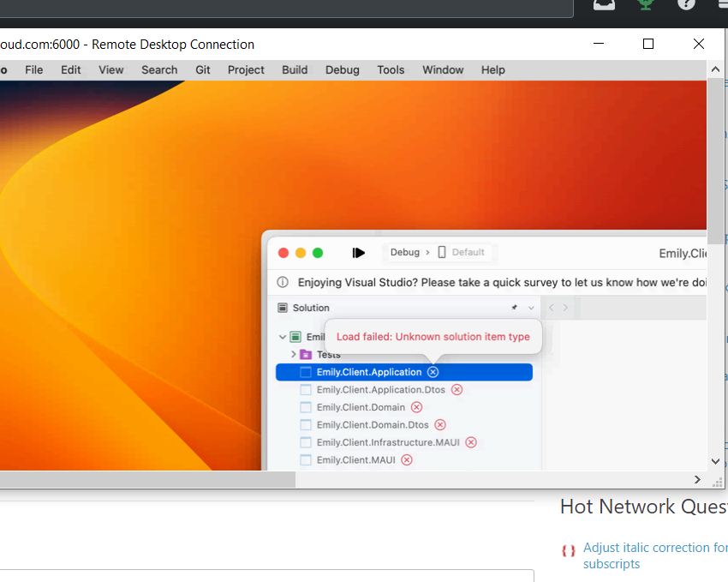Click the help question-mark icon in the top bar

point(685,4)
